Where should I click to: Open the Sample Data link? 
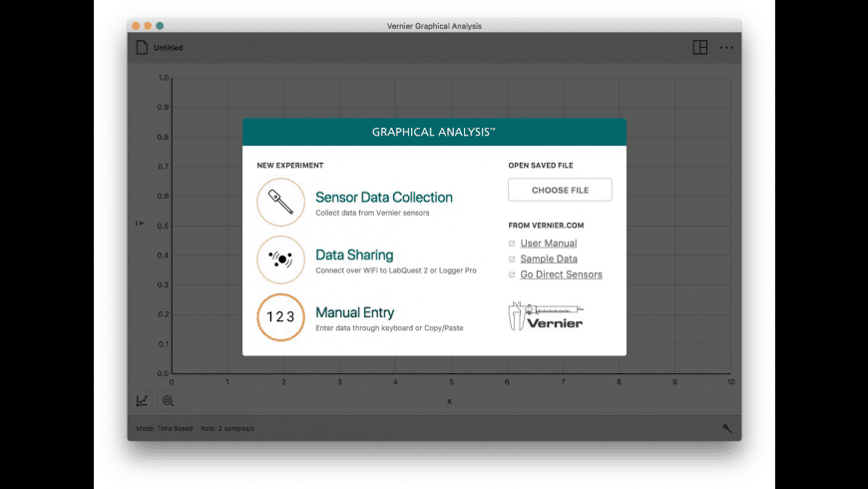pyautogui.click(x=549, y=258)
